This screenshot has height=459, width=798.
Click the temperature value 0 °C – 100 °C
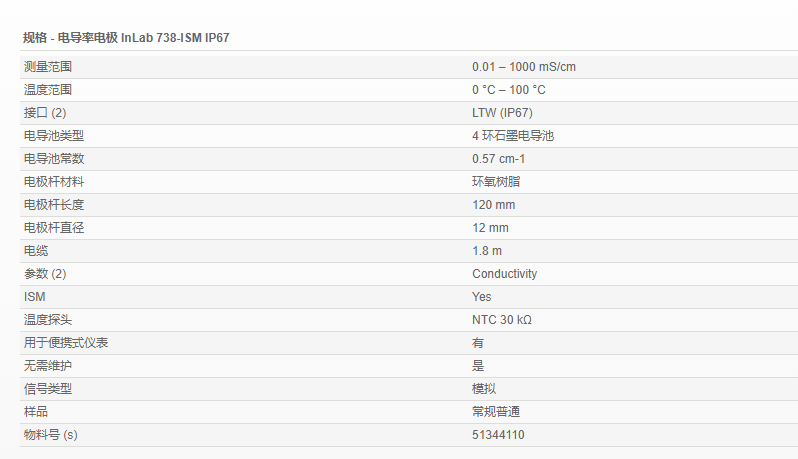coord(509,90)
